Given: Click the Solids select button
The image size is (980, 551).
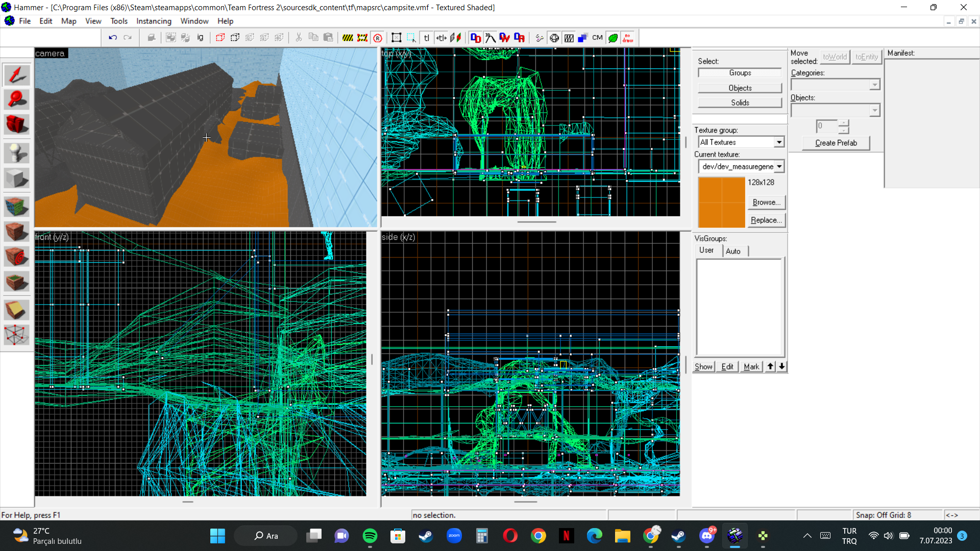Looking at the screenshot, I should (x=740, y=103).
